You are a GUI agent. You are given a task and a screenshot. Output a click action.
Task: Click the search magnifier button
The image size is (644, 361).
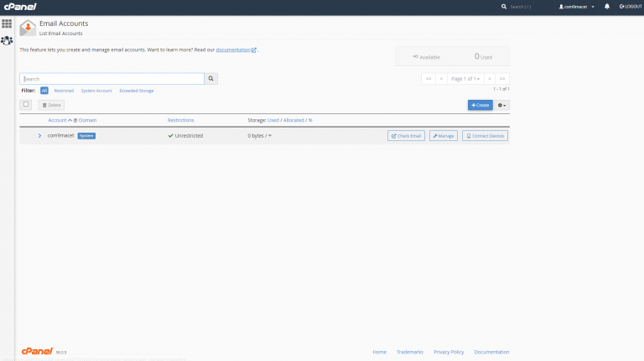click(211, 79)
